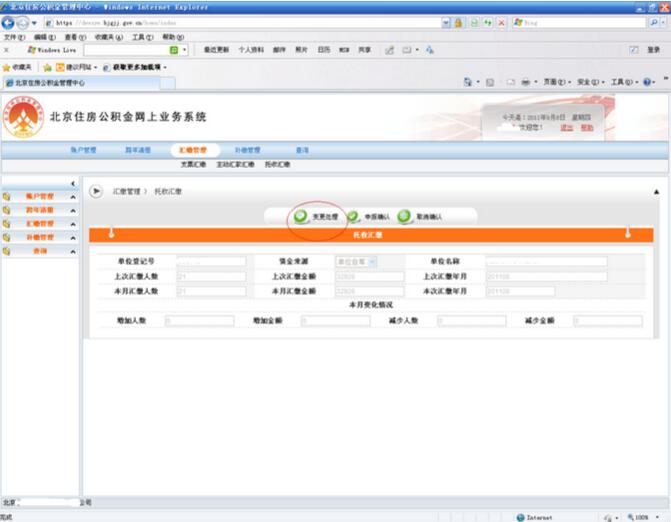671x522 pixels.
Task: Switch to the 跨年清册 navigation tab
Action: [x=138, y=150]
